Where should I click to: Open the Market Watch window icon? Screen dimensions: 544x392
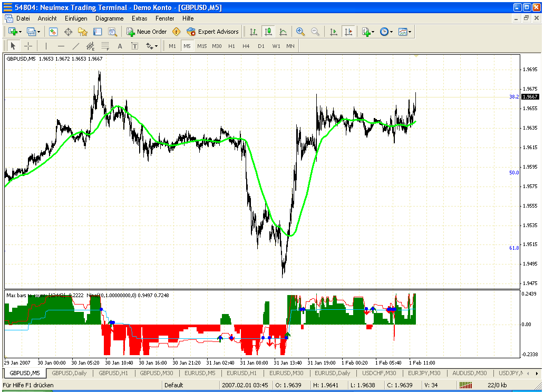click(x=53, y=32)
